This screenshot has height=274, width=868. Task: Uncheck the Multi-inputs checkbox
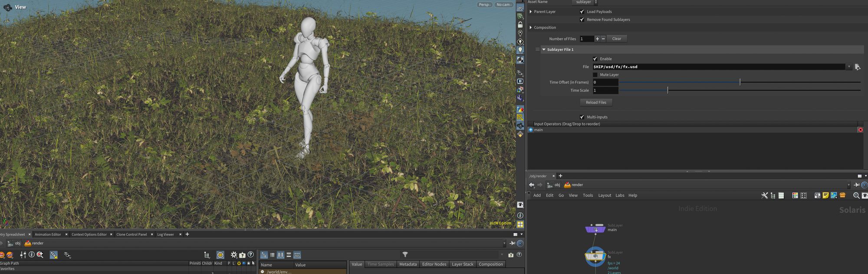click(x=582, y=117)
